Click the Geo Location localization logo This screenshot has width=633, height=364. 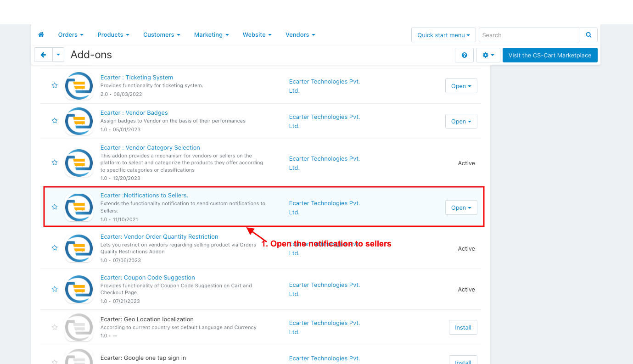click(79, 327)
